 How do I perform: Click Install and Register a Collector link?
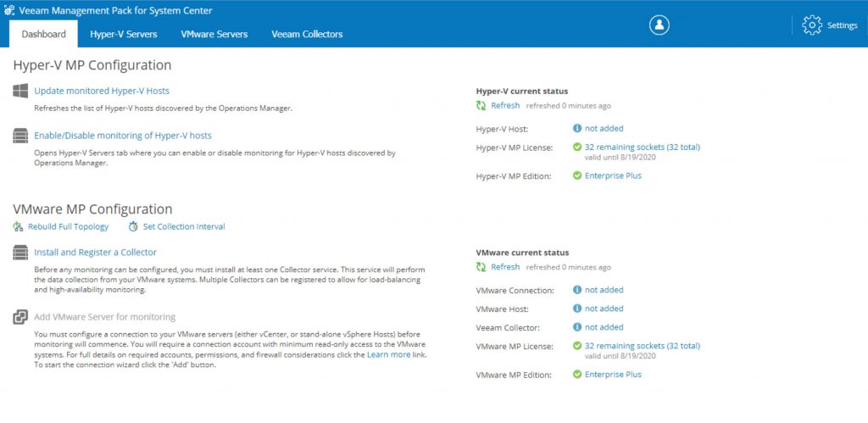click(x=96, y=253)
